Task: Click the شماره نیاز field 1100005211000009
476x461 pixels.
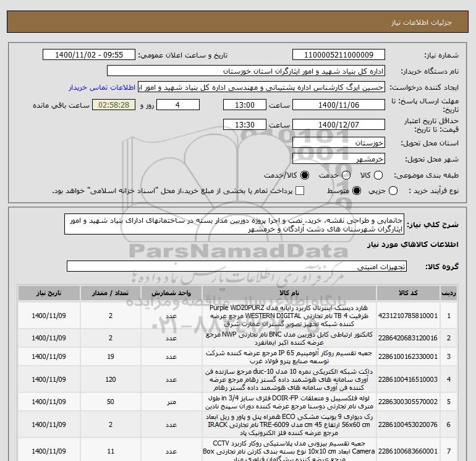Action: tap(339, 55)
